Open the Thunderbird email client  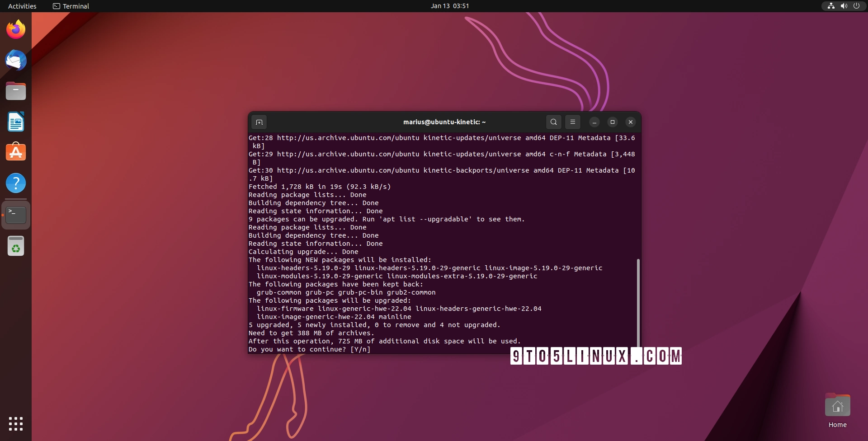(x=16, y=60)
